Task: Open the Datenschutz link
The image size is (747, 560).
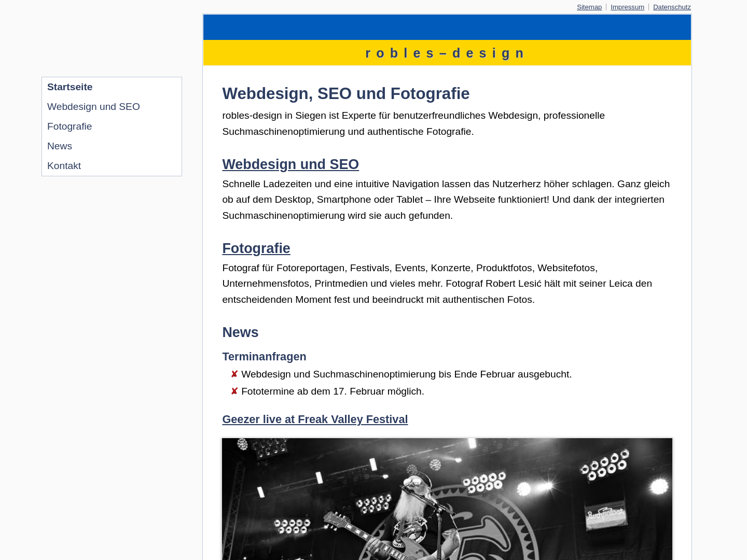Action: click(672, 7)
